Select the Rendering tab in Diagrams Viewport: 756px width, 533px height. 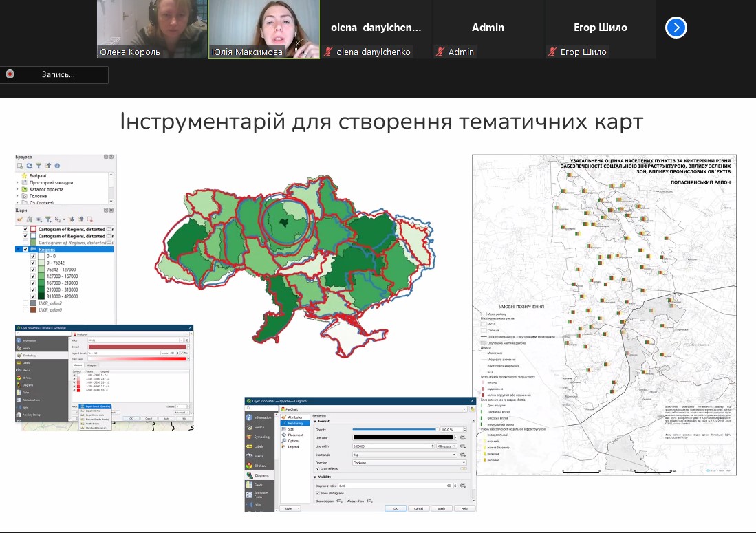[295, 423]
